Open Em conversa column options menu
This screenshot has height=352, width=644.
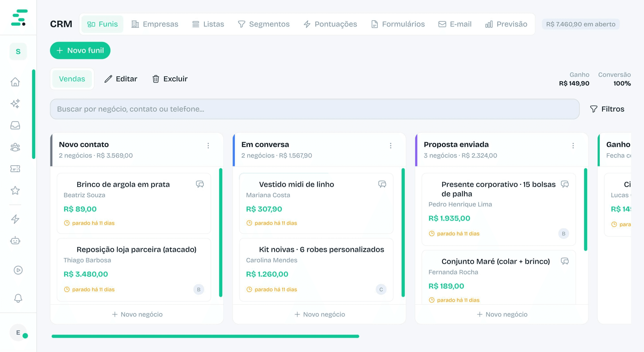point(390,146)
